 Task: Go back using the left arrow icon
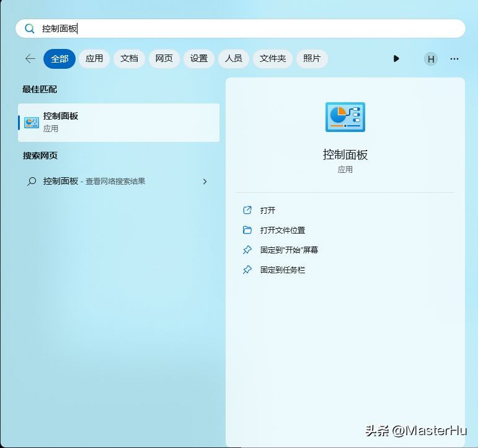[30, 58]
